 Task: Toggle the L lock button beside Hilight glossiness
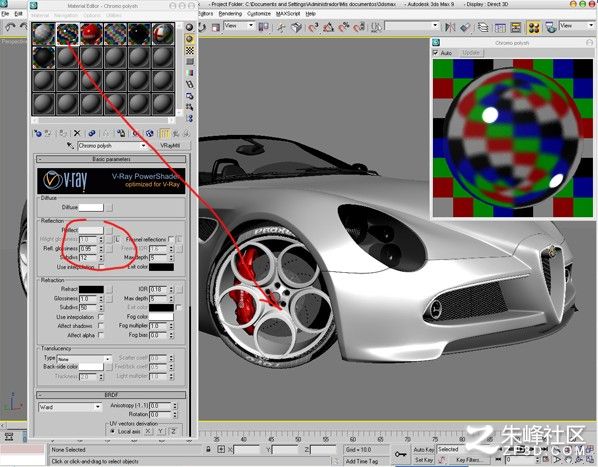pos(117,239)
